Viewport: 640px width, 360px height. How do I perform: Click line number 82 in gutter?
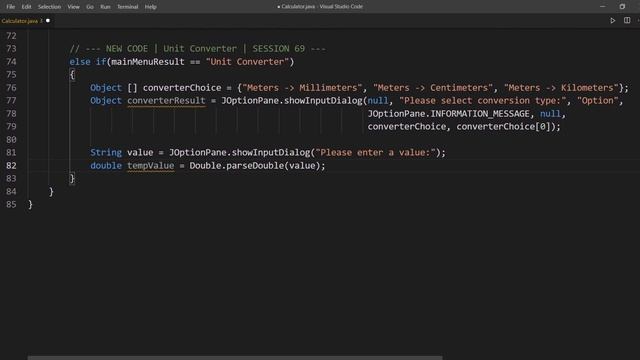(11, 166)
